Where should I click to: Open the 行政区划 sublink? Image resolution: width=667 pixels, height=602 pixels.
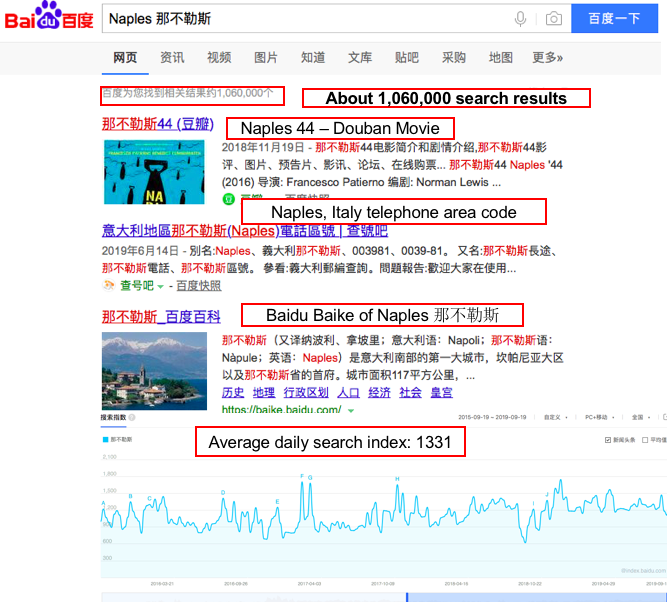coord(306,392)
